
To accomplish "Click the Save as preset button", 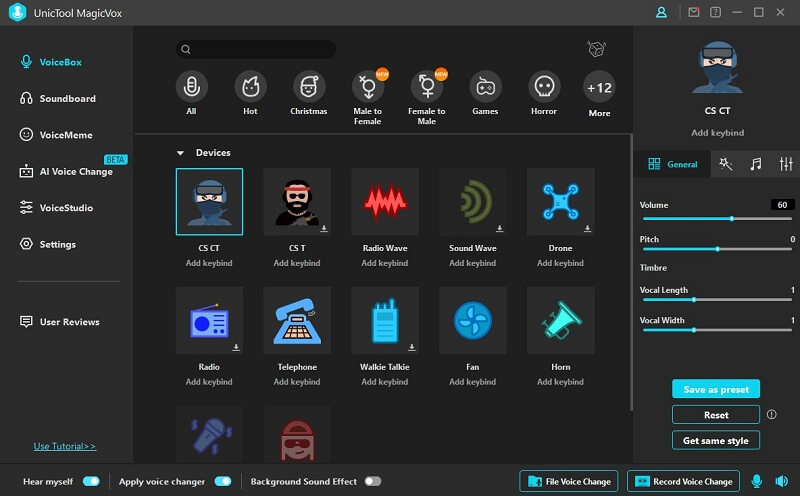I will click(x=715, y=389).
